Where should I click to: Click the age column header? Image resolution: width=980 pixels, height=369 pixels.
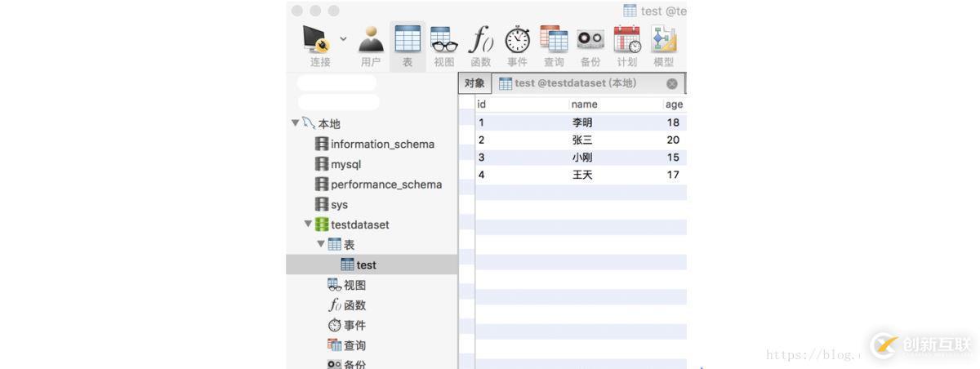tap(675, 104)
